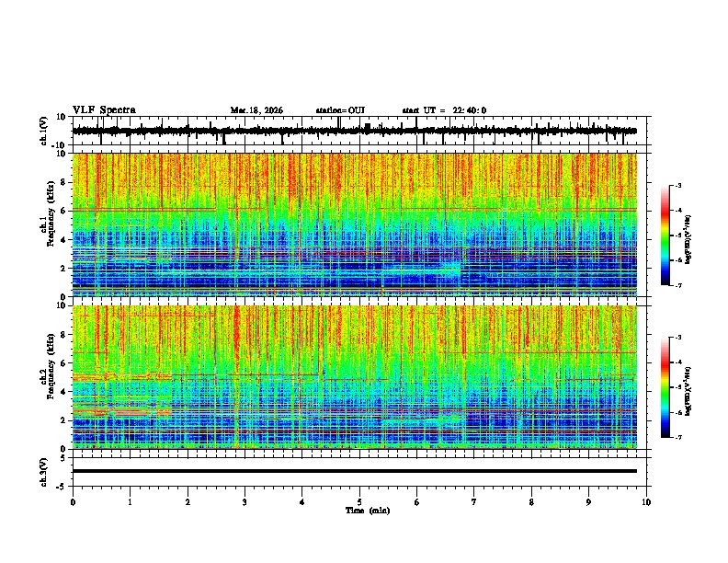The height and width of the screenshot is (563, 728).
Task: Click the 'Time (min)' axis title
Action: pyautogui.click(x=368, y=511)
